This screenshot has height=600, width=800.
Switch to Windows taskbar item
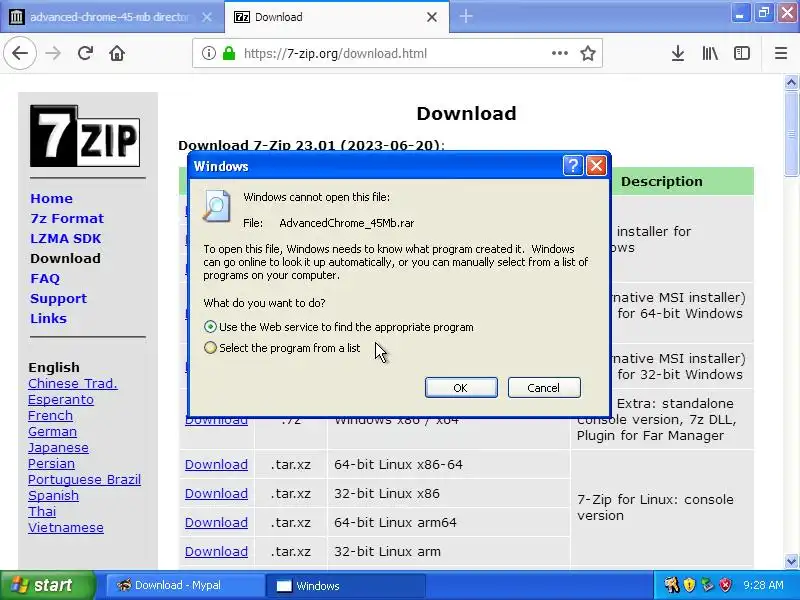coord(346,585)
